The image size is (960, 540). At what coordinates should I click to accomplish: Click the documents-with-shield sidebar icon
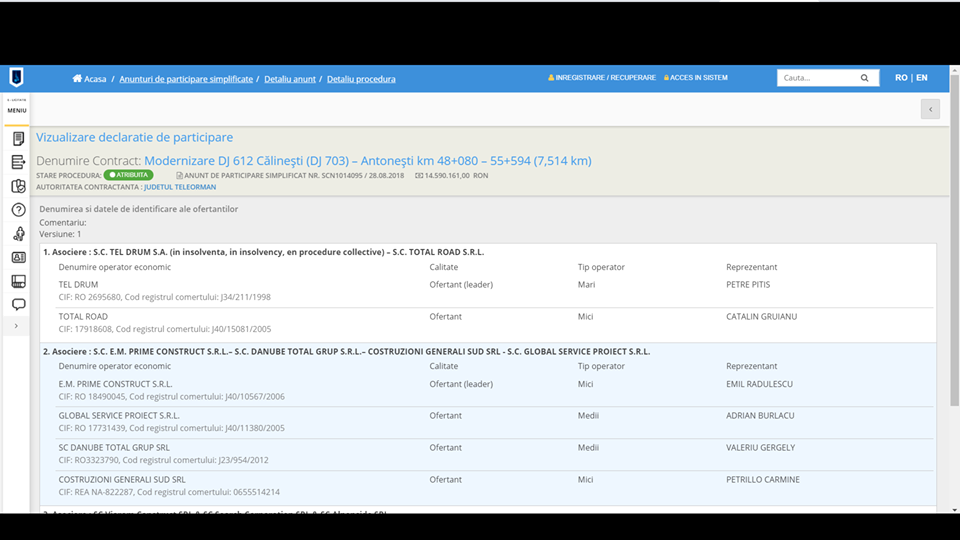coord(18,186)
